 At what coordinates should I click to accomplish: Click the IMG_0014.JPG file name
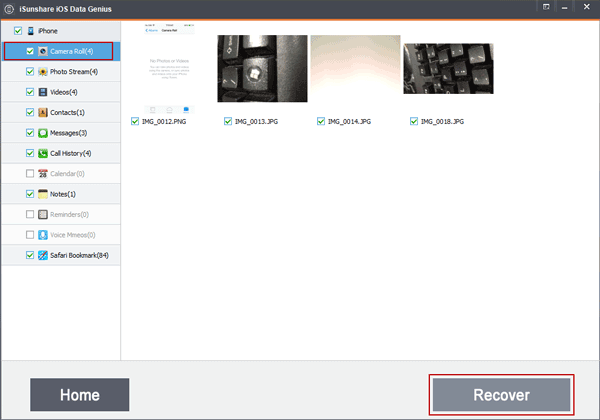349,122
